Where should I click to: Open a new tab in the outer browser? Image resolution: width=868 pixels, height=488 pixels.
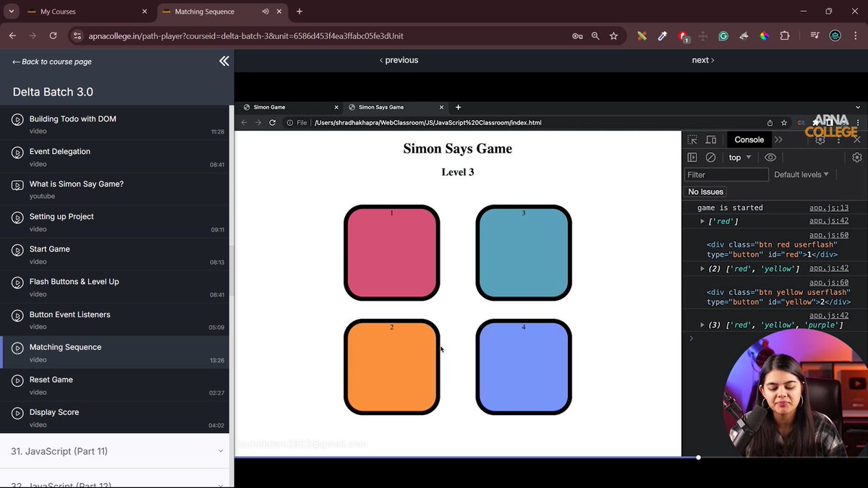click(299, 12)
